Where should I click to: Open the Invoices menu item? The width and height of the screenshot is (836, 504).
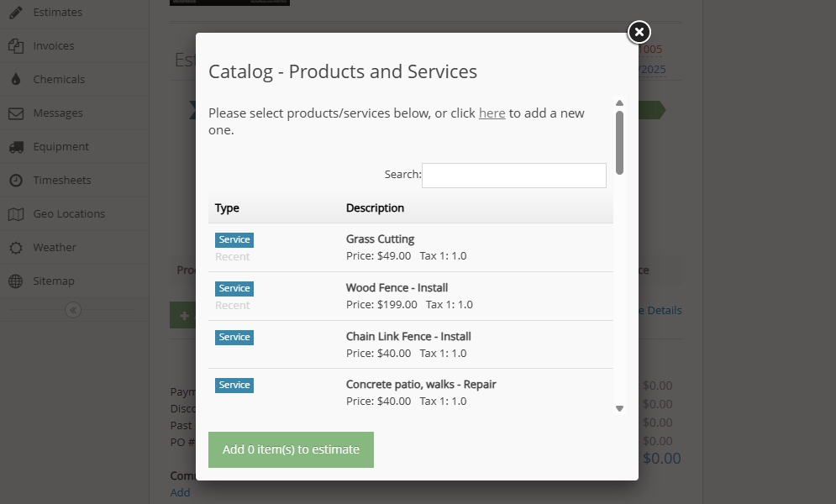[54, 46]
